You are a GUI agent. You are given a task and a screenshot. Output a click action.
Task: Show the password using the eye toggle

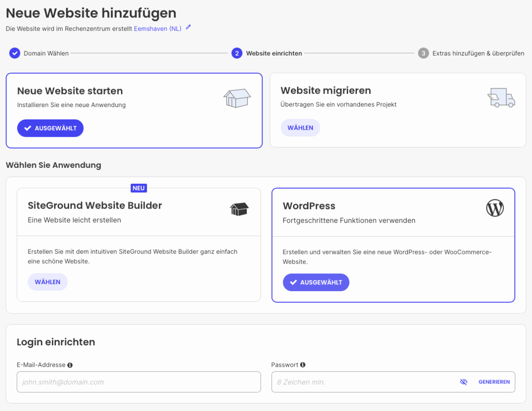[x=464, y=382]
